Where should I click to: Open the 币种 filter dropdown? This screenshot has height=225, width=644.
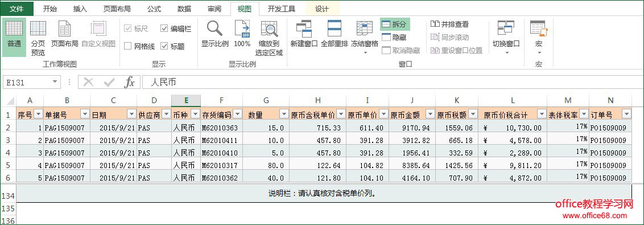pos(196,114)
